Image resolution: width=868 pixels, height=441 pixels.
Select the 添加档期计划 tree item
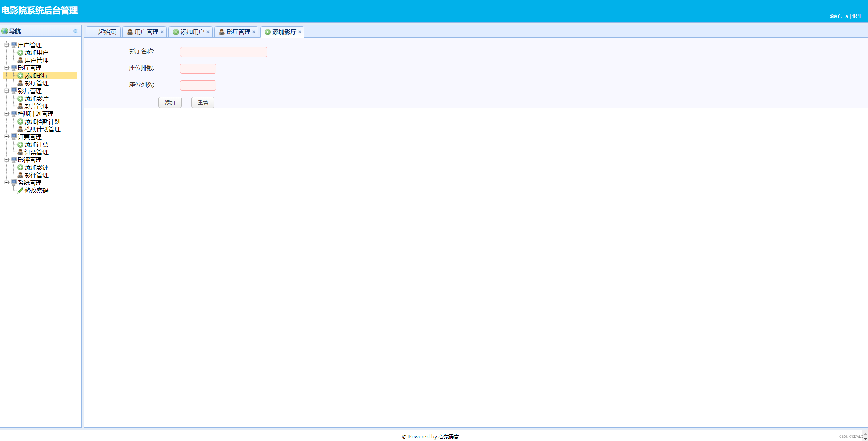pos(42,121)
